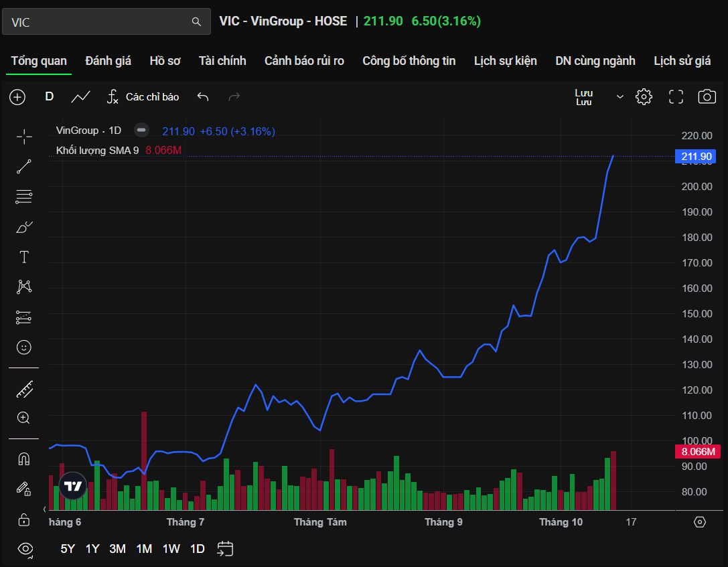Screen dimensions: 728x567
Task: Open the D interval selector
Action: (x=49, y=96)
